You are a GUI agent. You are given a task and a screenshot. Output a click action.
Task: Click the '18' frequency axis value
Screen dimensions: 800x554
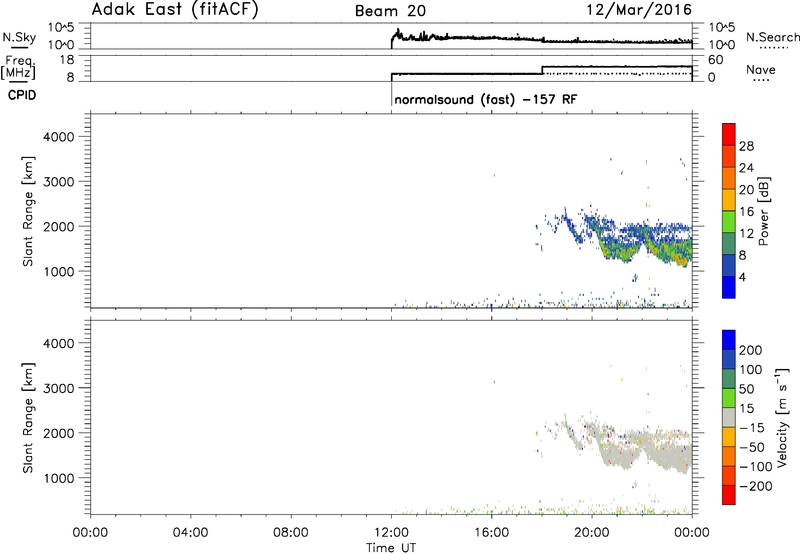[x=67, y=60]
